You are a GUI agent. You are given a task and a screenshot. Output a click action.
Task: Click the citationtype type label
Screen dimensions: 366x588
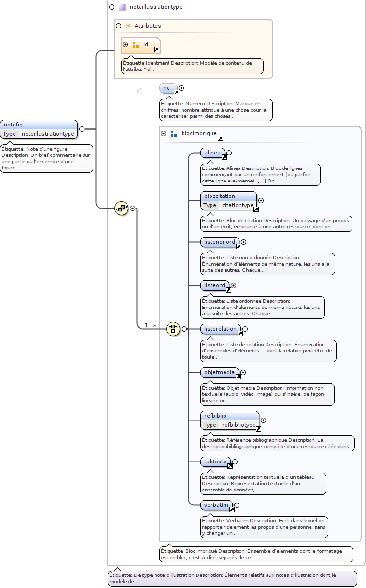click(237, 205)
